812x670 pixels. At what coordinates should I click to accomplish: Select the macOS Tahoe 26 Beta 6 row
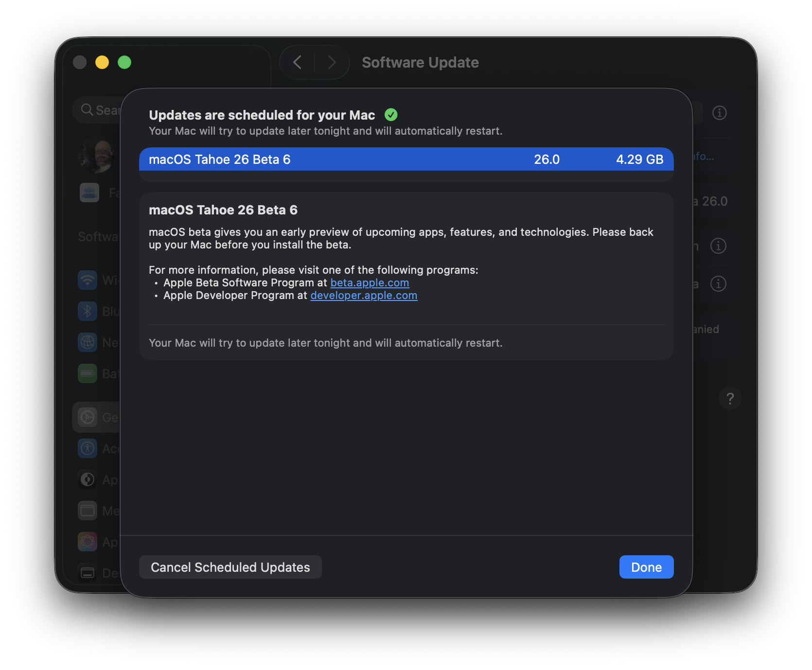[406, 159]
